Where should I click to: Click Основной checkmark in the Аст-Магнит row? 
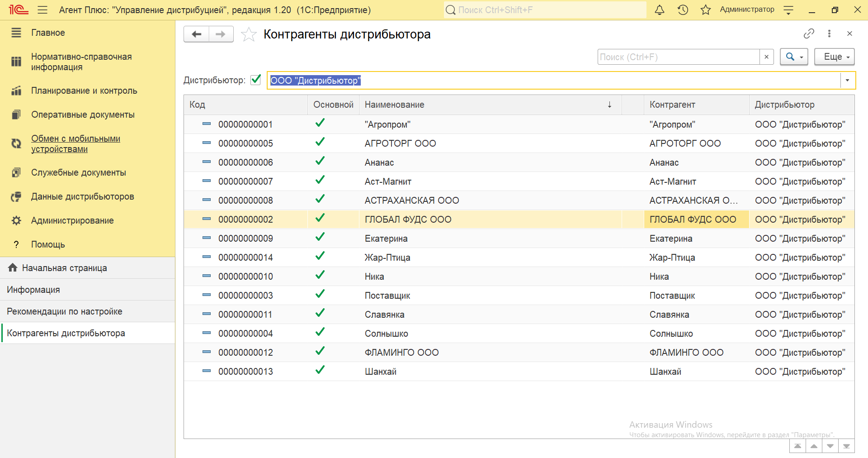coord(320,180)
